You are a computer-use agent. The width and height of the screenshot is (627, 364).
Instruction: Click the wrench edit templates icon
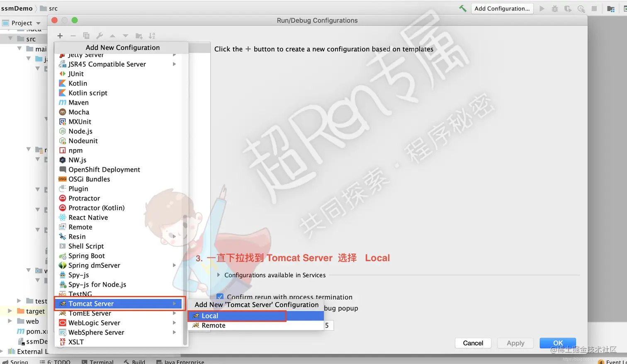point(100,36)
